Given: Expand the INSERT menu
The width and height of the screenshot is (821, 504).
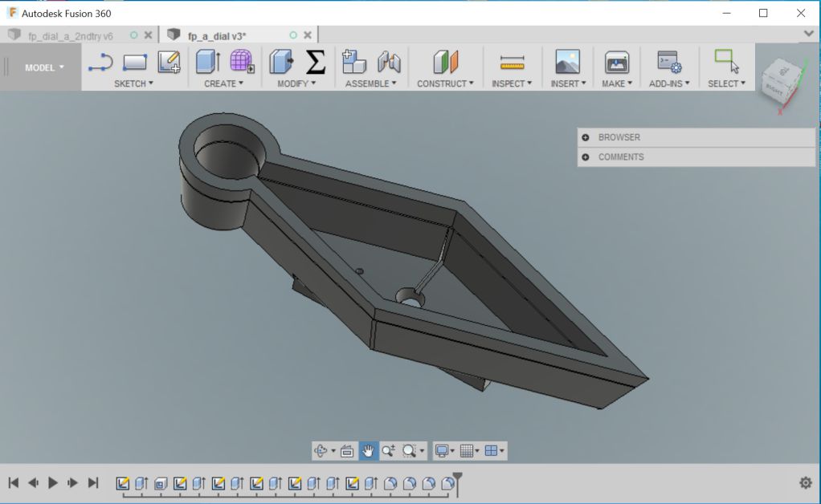Looking at the screenshot, I should [x=568, y=83].
